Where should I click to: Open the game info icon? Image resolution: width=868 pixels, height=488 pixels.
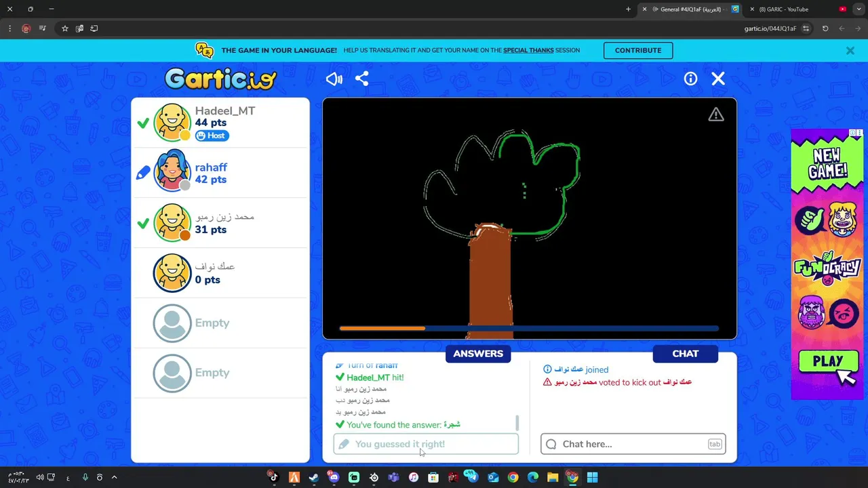tap(690, 79)
